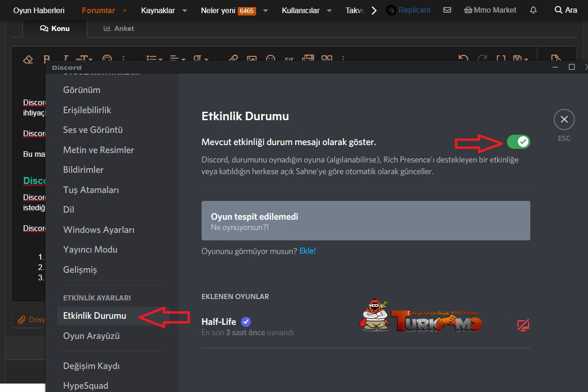This screenshot has width=588, height=392.
Task: Open Kaynaklar in the navbar
Action: (x=158, y=10)
